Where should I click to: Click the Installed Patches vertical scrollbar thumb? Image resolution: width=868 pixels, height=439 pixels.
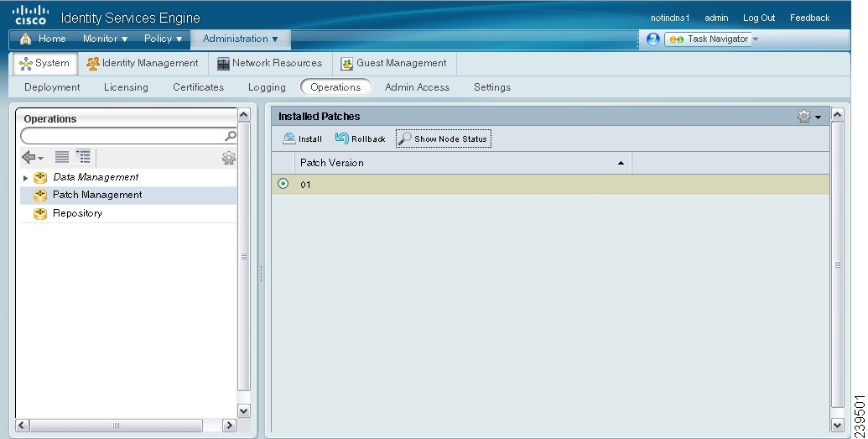tap(838, 265)
